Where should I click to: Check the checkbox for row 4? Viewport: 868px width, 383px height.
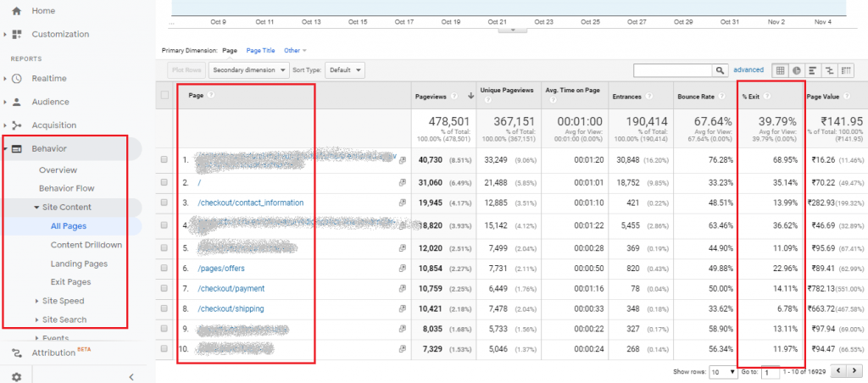164,225
